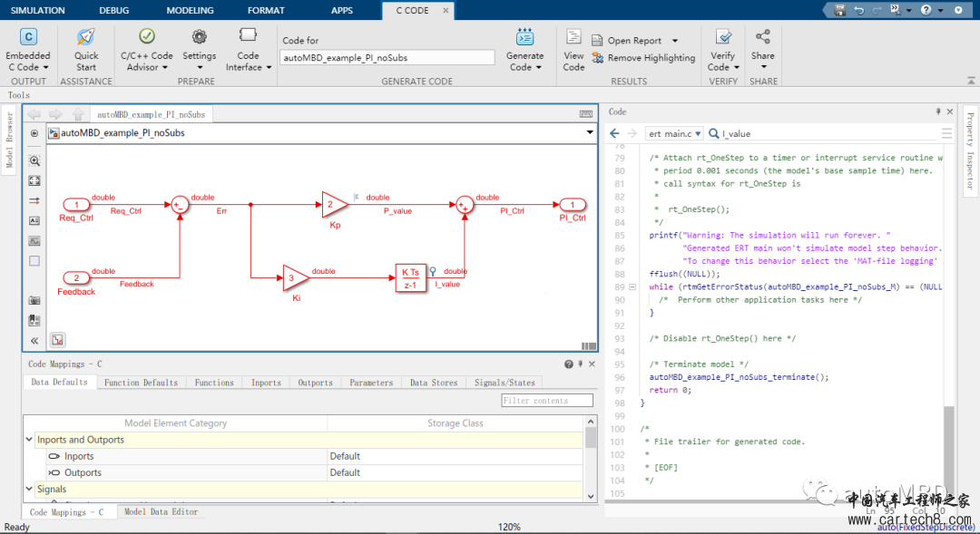Close the Code panel
Screen dimensions: 980x534
[x=950, y=112]
